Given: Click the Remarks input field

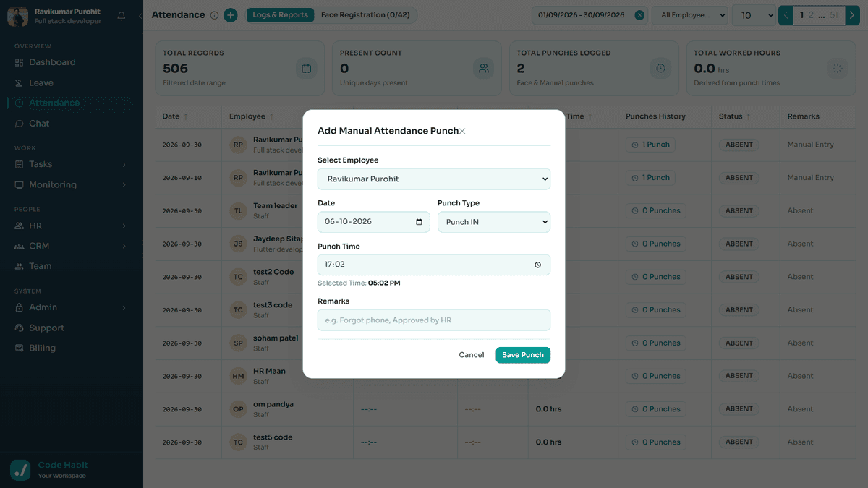Looking at the screenshot, I should (x=434, y=320).
